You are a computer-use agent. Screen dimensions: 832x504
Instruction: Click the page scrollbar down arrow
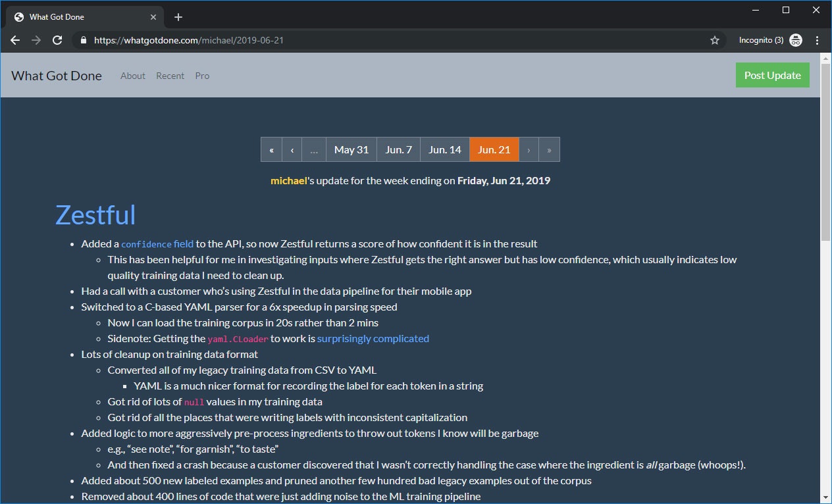pos(826,497)
